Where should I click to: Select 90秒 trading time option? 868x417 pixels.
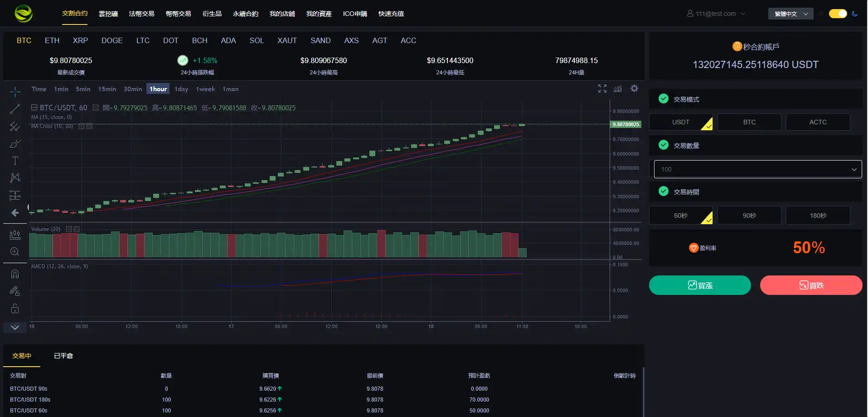(x=749, y=216)
